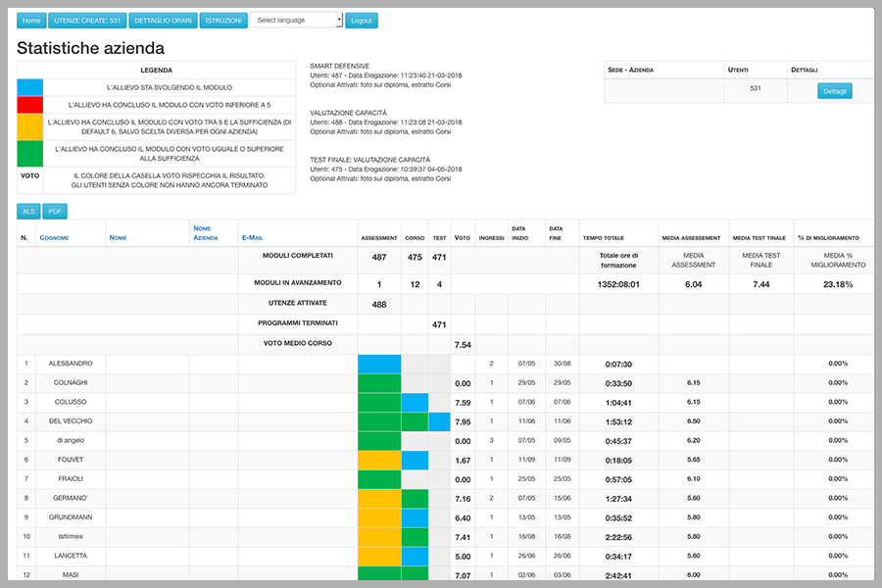Log out using the Logout button
This screenshot has width=882, height=588.
click(x=361, y=21)
